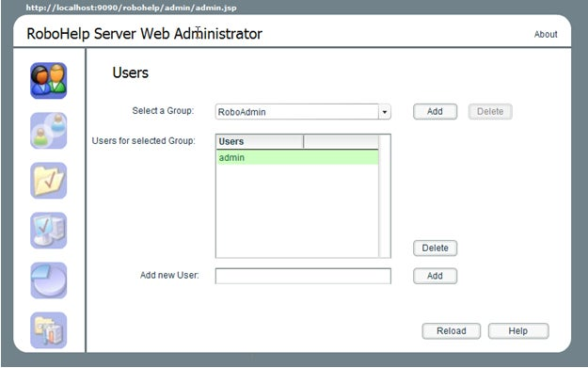Open the folder with checkmark icon
The height and width of the screenshot is (368, 588).
(49, 181)
